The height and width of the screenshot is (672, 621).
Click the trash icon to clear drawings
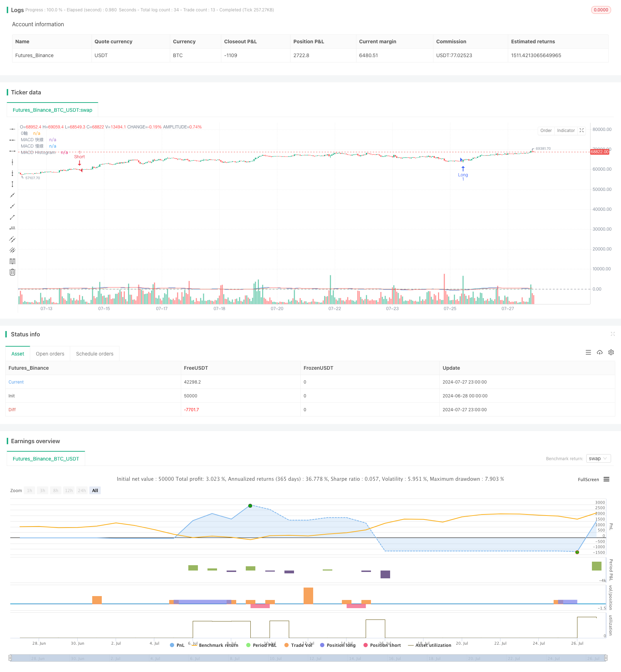click(12, 272)
